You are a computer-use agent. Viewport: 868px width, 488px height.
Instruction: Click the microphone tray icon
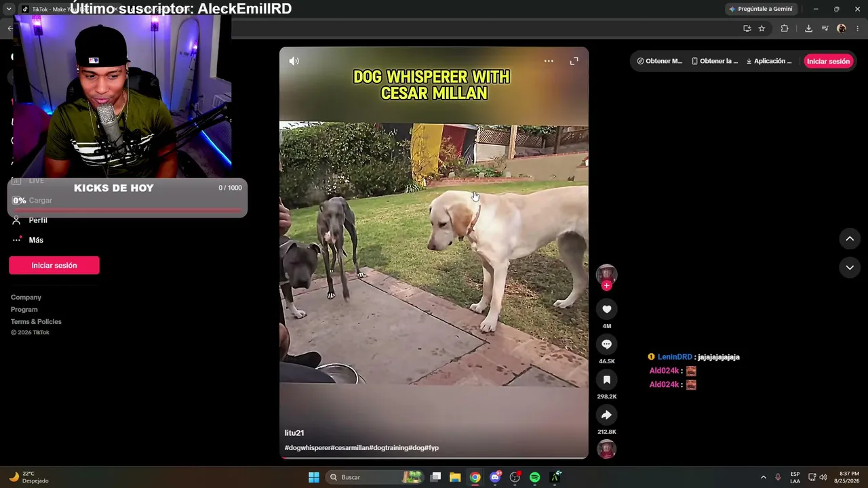tap(778, 477)
